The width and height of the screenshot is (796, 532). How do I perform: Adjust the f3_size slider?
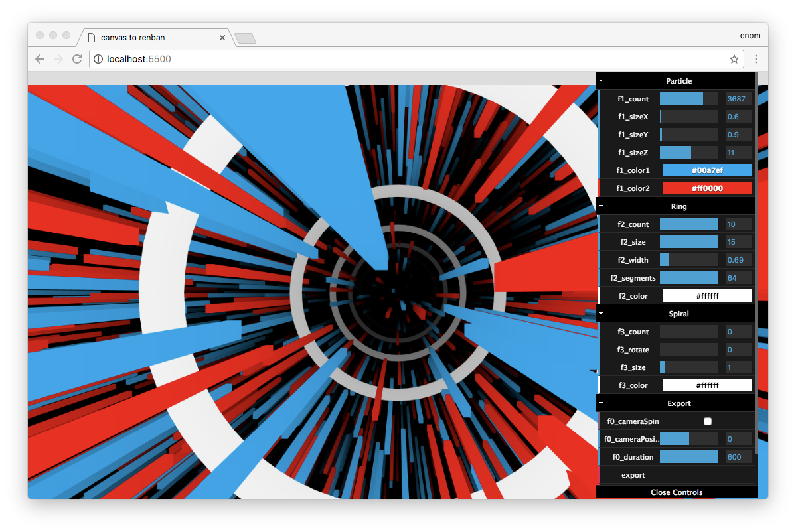point(689,367)
